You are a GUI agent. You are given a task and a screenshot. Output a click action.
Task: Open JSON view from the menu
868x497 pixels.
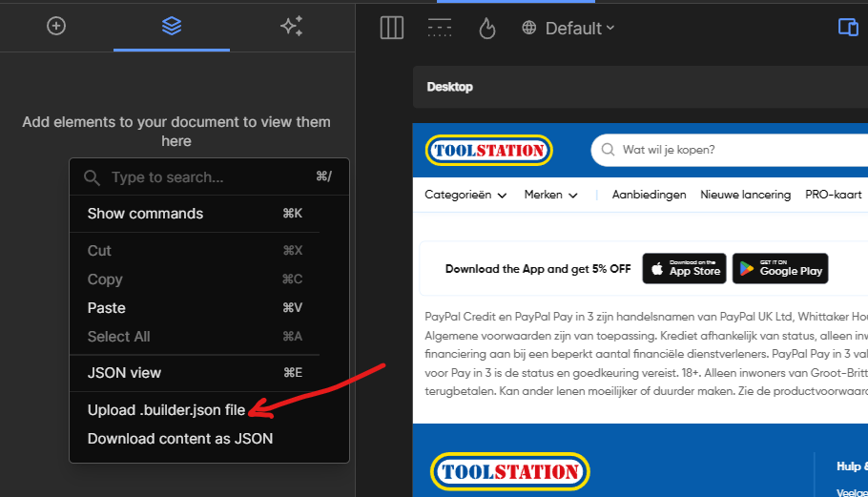tap(124, 373)
